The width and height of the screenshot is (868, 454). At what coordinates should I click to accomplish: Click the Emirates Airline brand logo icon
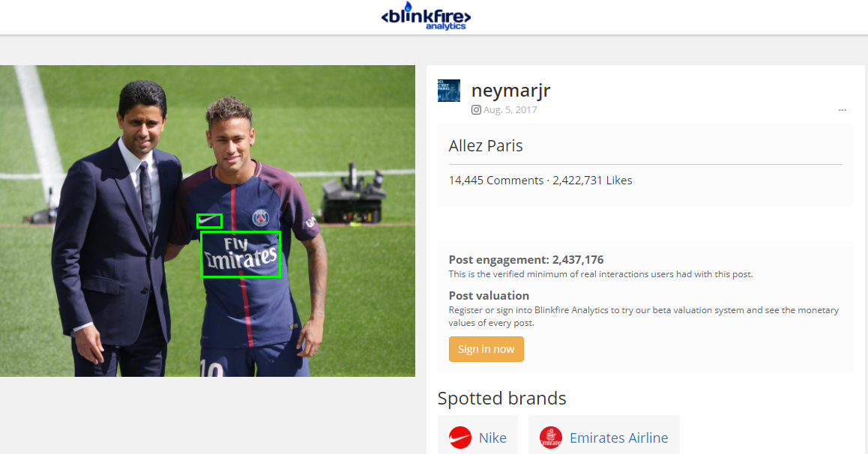coord(551,438)
